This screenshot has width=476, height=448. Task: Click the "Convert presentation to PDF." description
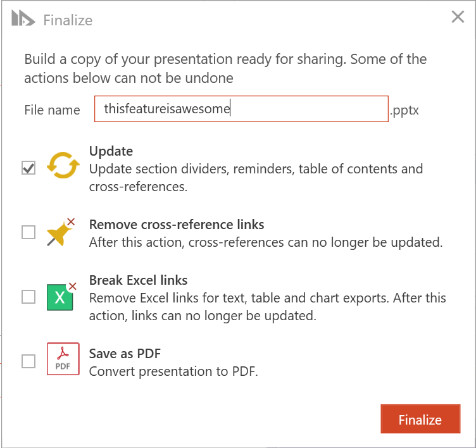click(173, 371)
